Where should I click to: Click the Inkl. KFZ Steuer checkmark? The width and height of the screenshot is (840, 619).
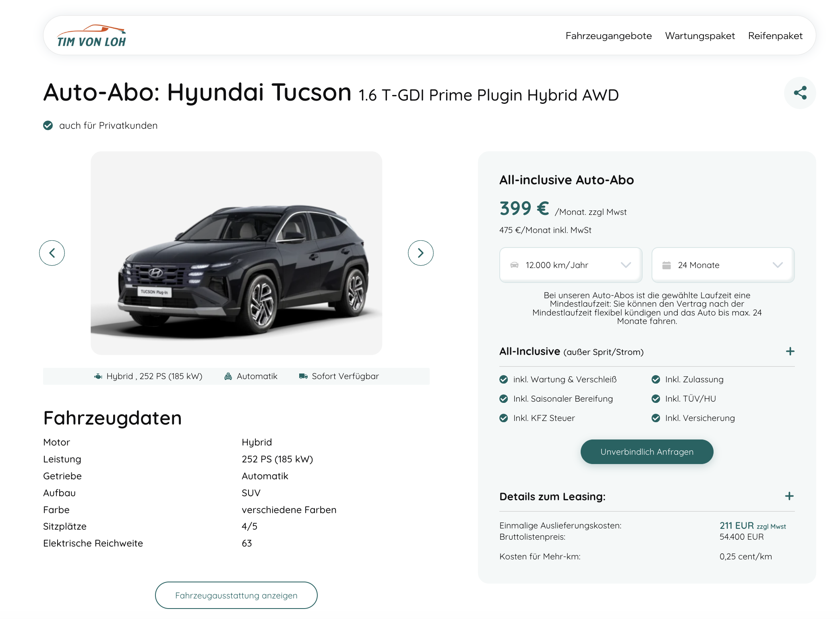(x=503, y=418)
